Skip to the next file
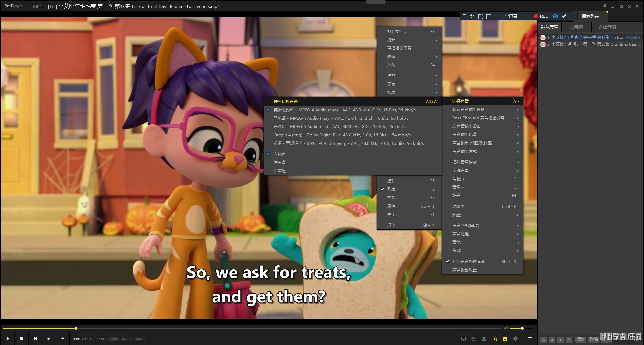644x345 pixels. tap(49, 339)
